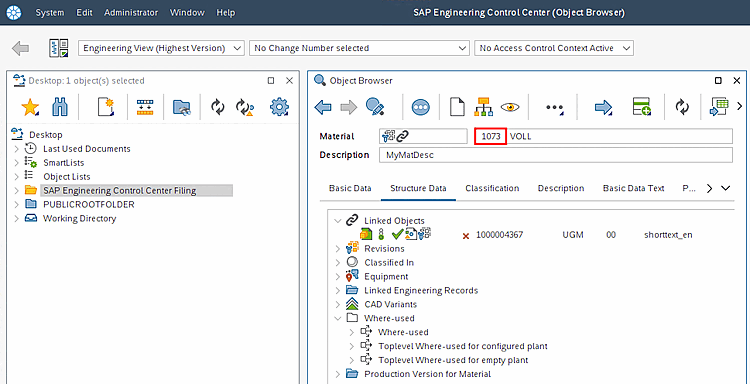Expand the PUBLICROOTFOLDER node
This screenshot has width=750, height=384.
(x=17, y=205)
